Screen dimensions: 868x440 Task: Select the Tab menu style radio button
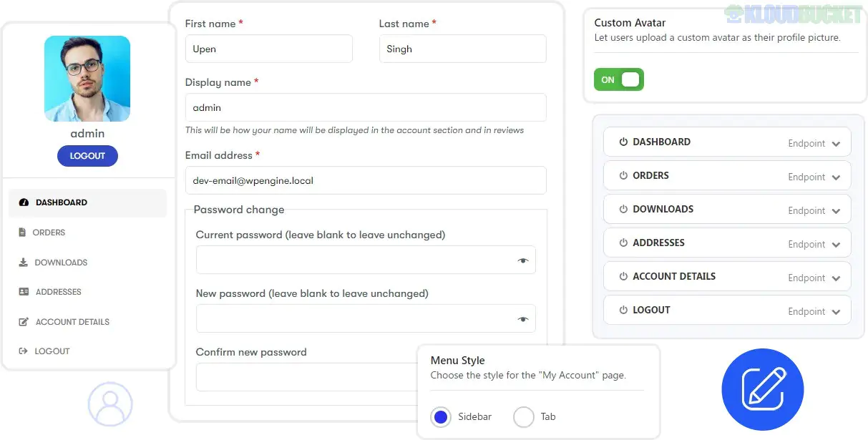click(523, 416)
